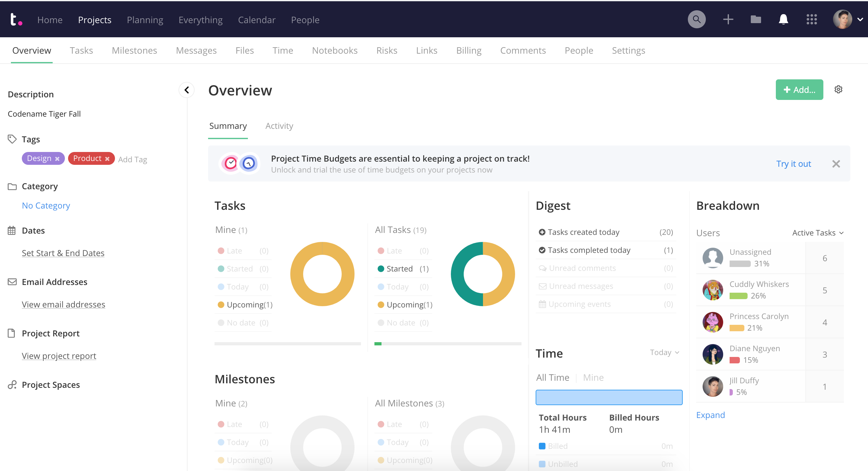Click the files folder icon in toolbar
868x471 pixels.
pos(756,19)
